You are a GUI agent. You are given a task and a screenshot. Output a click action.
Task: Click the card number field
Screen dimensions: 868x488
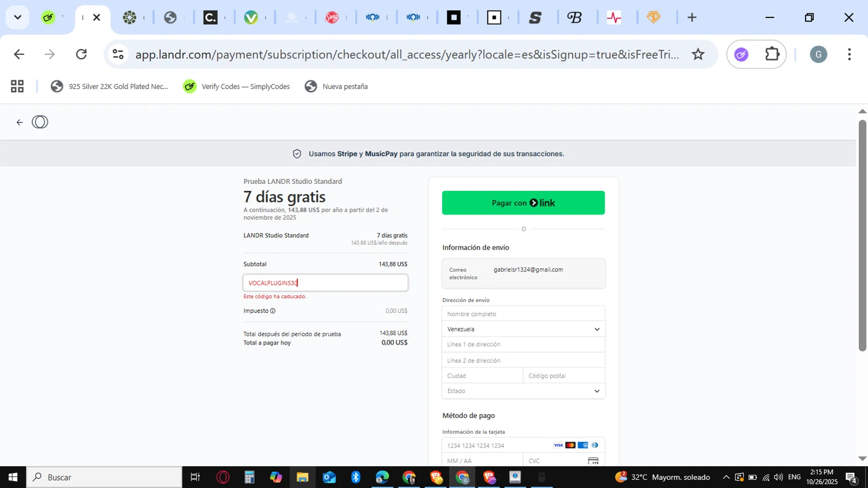click(523, 445)
